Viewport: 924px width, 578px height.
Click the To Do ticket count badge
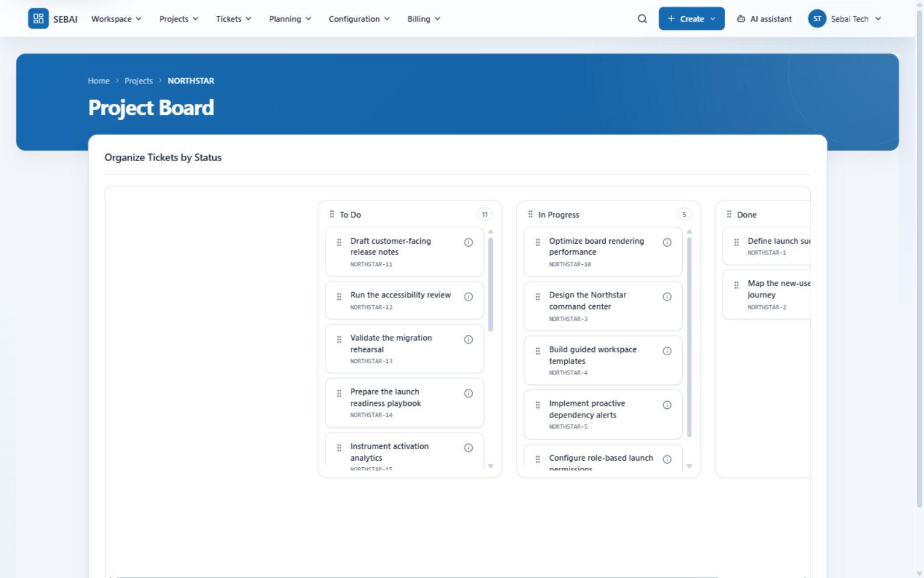click(x=485, y=215)
